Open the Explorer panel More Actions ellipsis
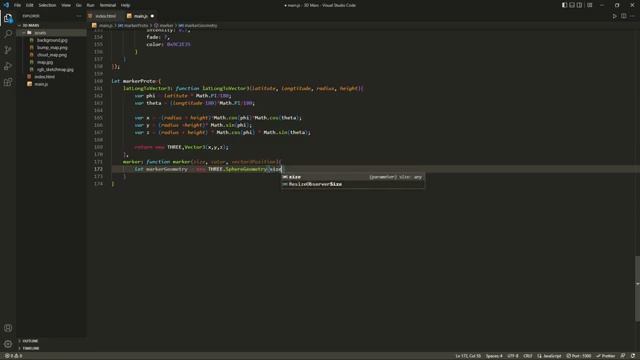The height and width of the screenshot is (360, 640). (78, 16)
